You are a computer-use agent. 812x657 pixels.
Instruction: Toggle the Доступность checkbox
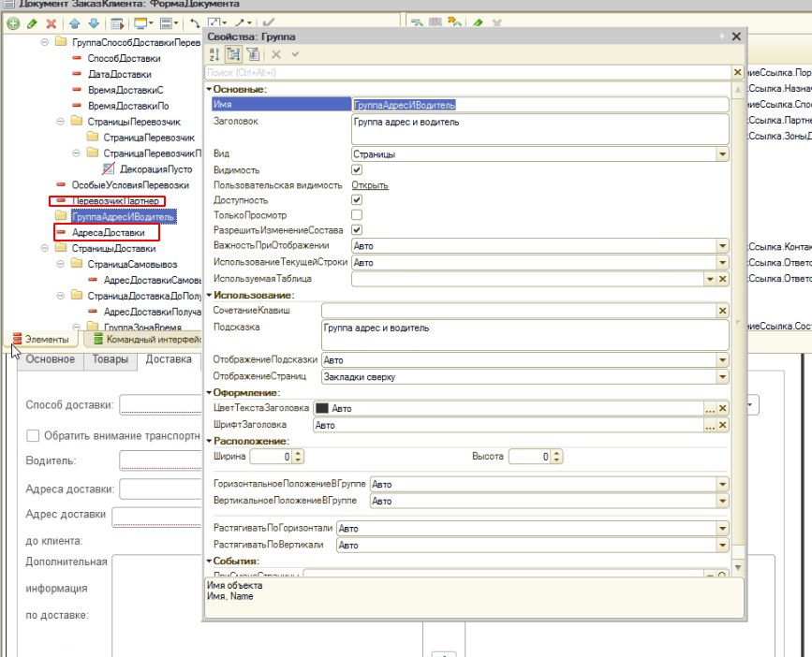click(356, 200)
